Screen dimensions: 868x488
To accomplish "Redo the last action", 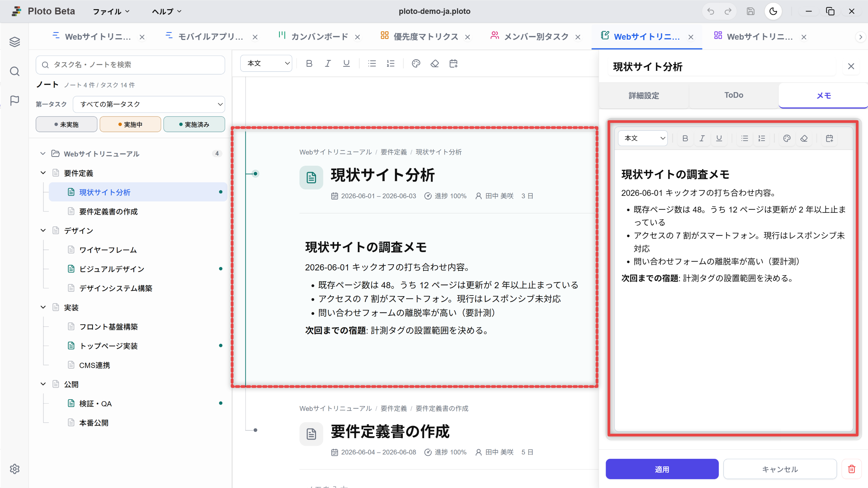I will pos(728,12).
